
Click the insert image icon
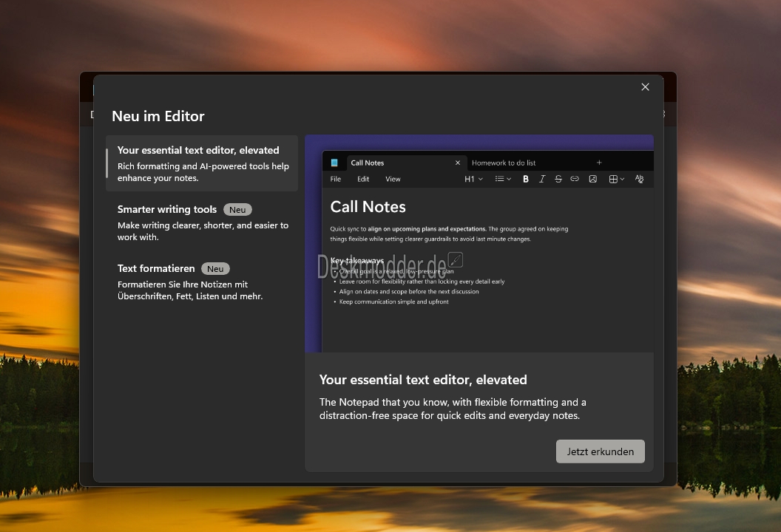(x=592, y=179)
